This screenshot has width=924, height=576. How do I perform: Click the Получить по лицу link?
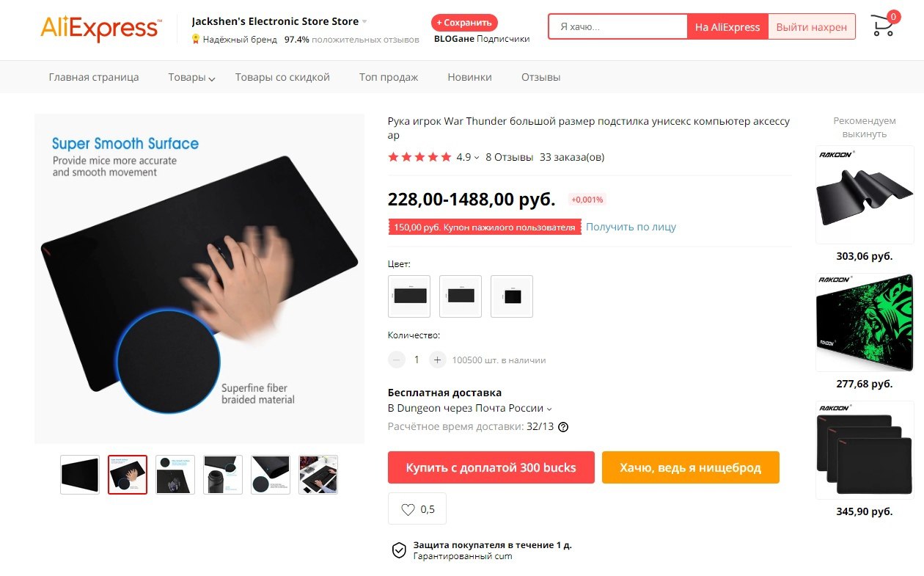[631, 227]
